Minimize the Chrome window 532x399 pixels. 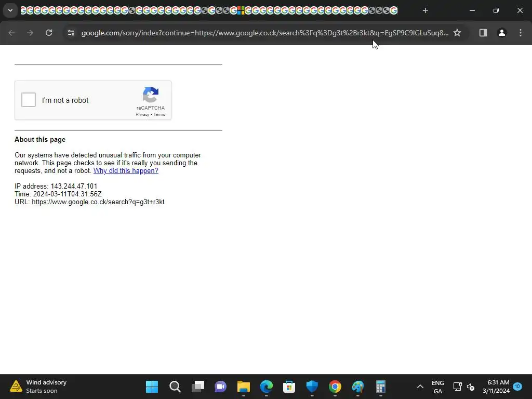pyautogui.click(x=472, y=10)
